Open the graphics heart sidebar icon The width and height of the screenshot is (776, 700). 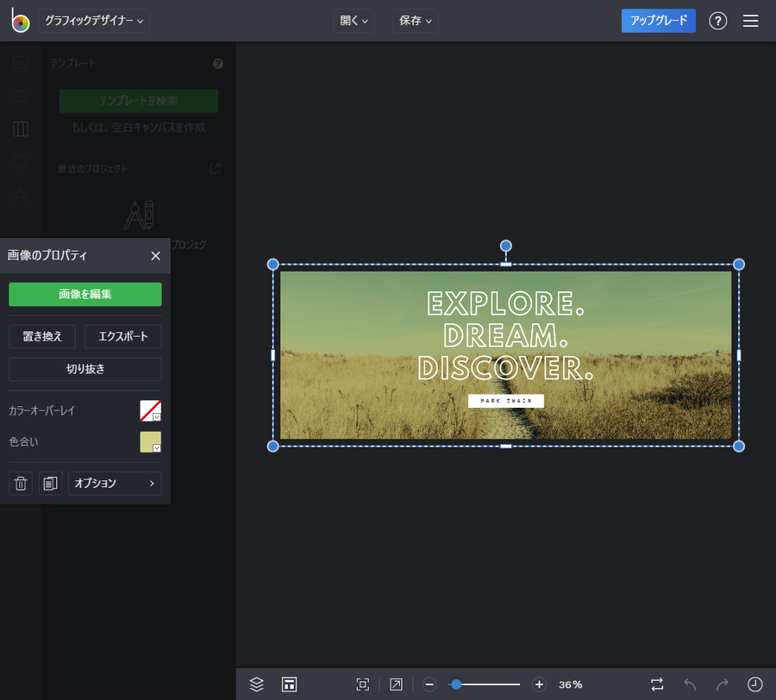pos(21,161)
